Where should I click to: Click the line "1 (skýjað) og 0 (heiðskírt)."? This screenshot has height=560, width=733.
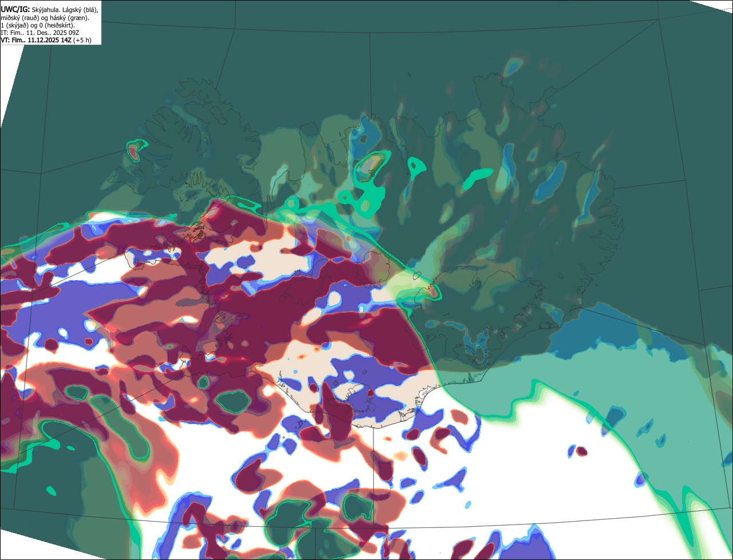point(38,25)
